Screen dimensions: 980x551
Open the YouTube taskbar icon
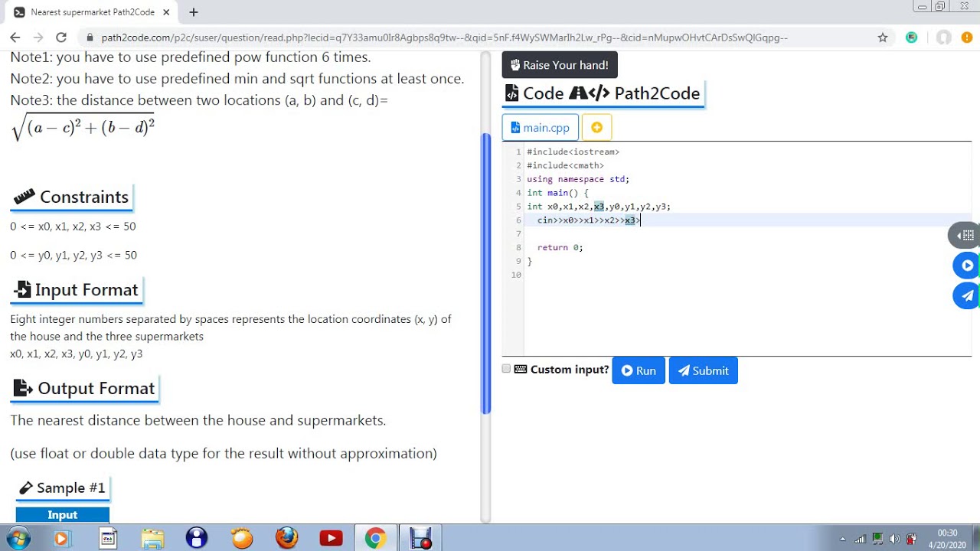coord(331,539)
